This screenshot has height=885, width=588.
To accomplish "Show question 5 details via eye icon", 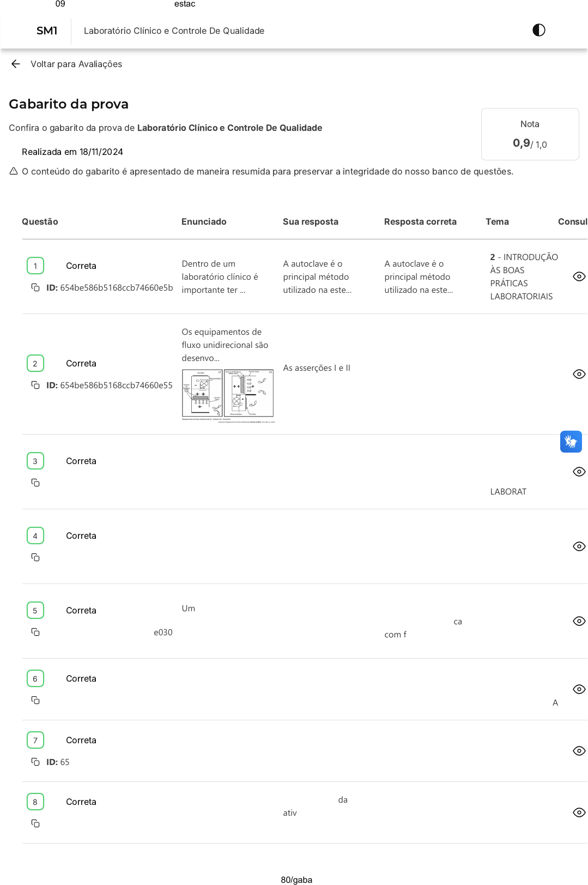I will 579,621.
